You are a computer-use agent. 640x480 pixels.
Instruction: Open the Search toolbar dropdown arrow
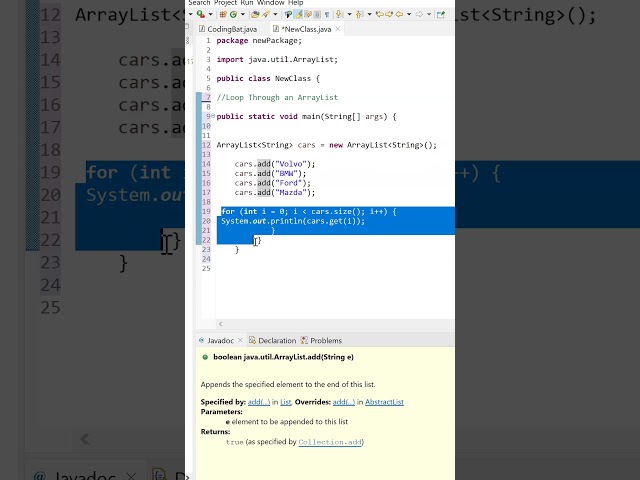coord(275,14)
